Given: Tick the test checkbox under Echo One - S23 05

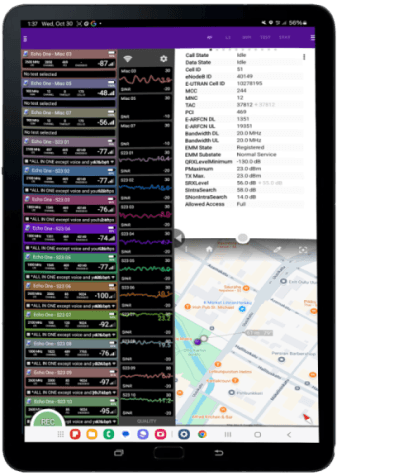Looking at the screenshot, I should [28, 277].
